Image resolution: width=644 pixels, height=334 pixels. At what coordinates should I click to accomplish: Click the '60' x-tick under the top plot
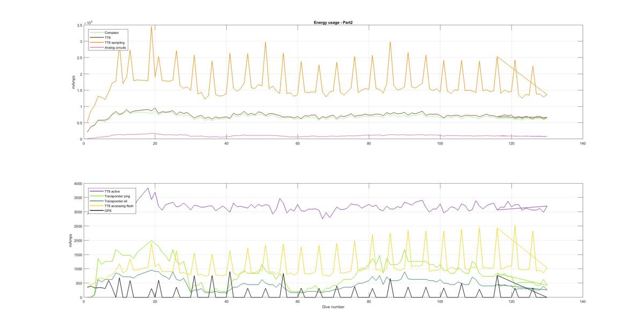pyautogui.click(x=297, y=143)
